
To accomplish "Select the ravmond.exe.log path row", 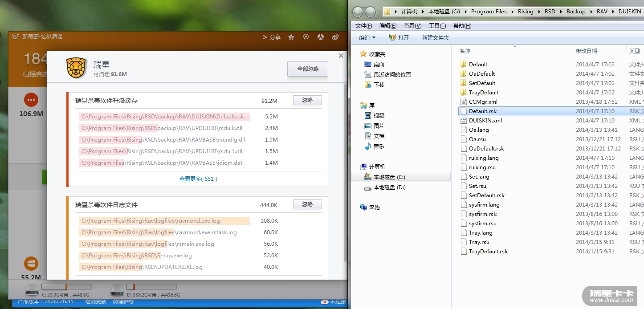I will tap(164, 221).
